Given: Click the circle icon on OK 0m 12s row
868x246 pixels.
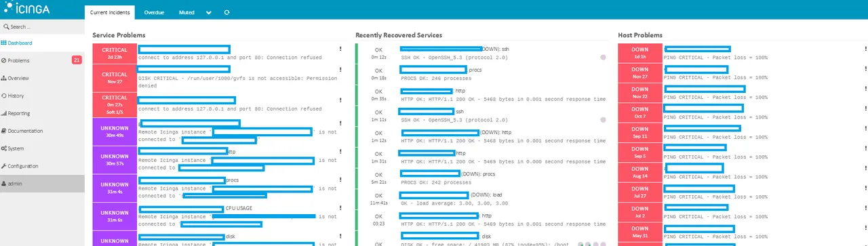Looking at the screenshot, I should pos(602,57).
